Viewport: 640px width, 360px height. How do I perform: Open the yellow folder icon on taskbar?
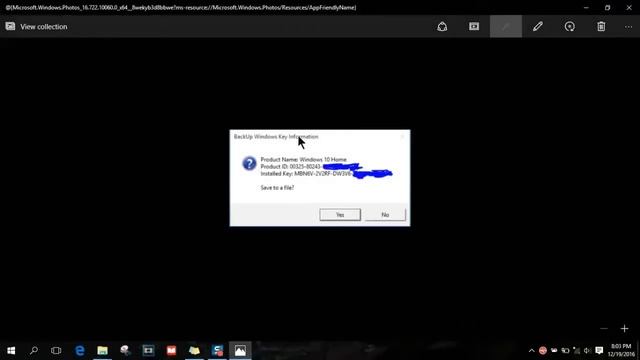pyautogui.click(x=194, y=350)
